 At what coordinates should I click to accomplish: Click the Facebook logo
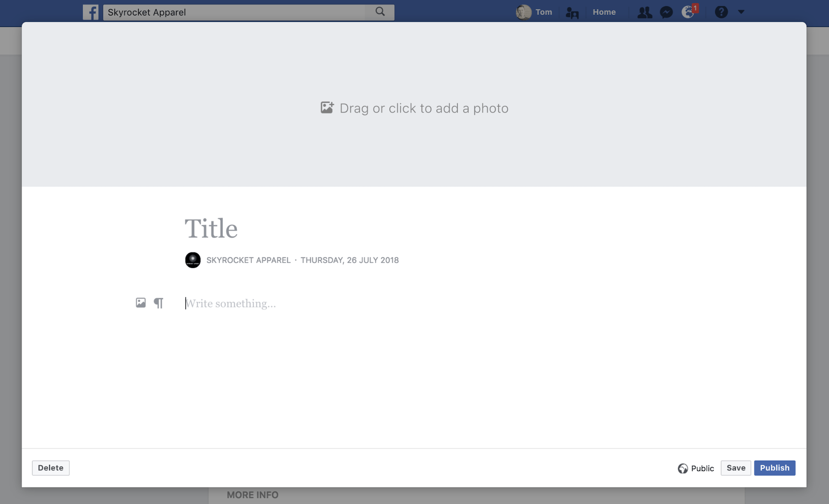[91, 12]
